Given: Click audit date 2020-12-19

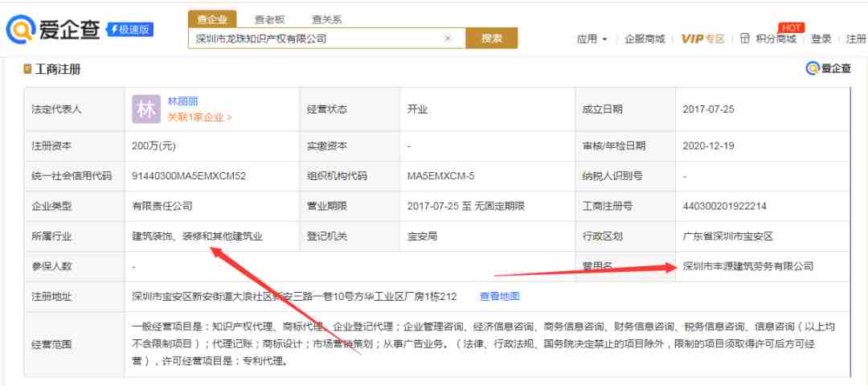Looking at the screenshot, I should pos(709,146).
